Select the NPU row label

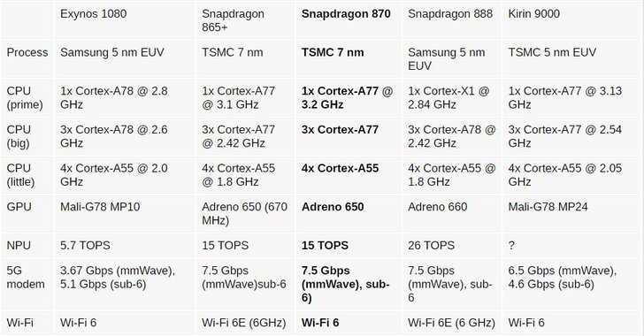[x=19, y=245]
